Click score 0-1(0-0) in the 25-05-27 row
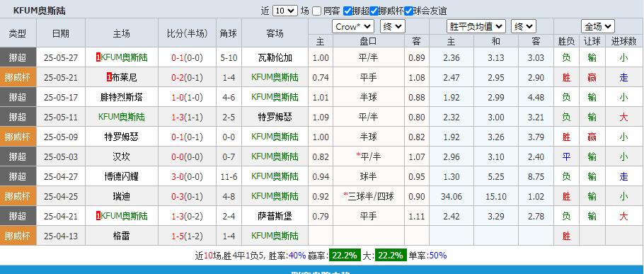Image resolution: width=644 pixels, height=274 pixels. pyautogui.click(x=187, y=57)
